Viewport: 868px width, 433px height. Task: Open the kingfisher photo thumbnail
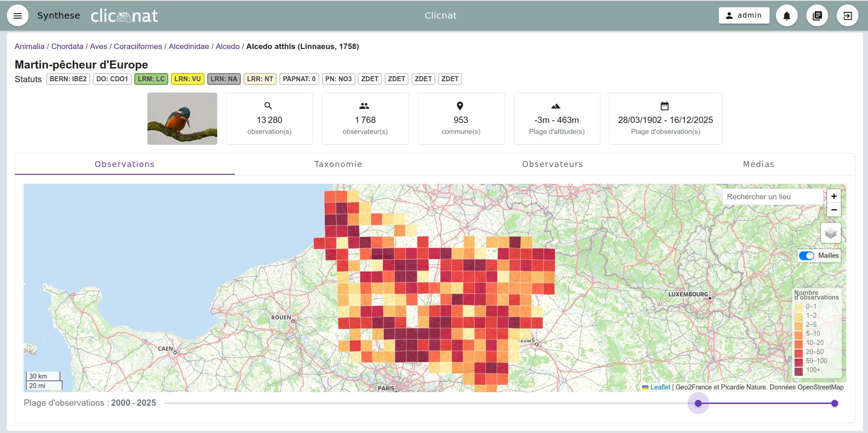coord(182,119)
